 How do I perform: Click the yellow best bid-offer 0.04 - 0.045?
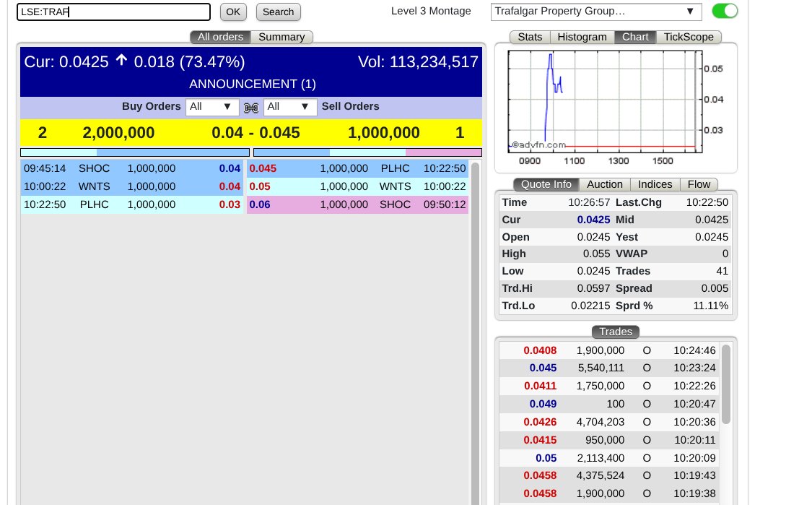tap(256, 133)
